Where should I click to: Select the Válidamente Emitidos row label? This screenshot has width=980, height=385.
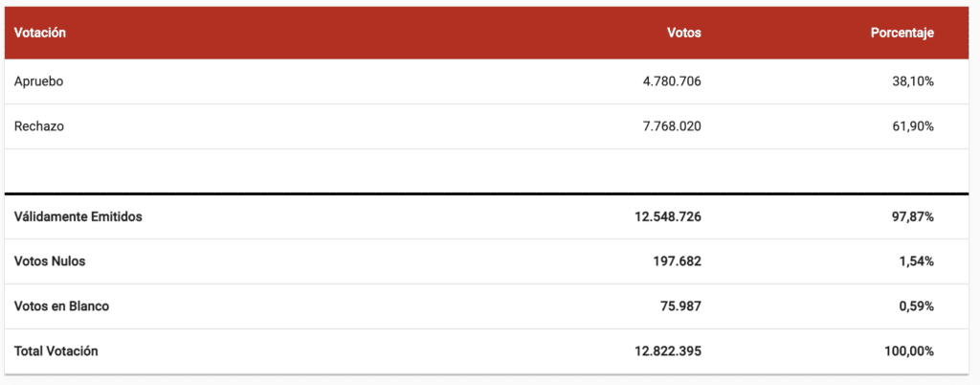tap(78, 216)
